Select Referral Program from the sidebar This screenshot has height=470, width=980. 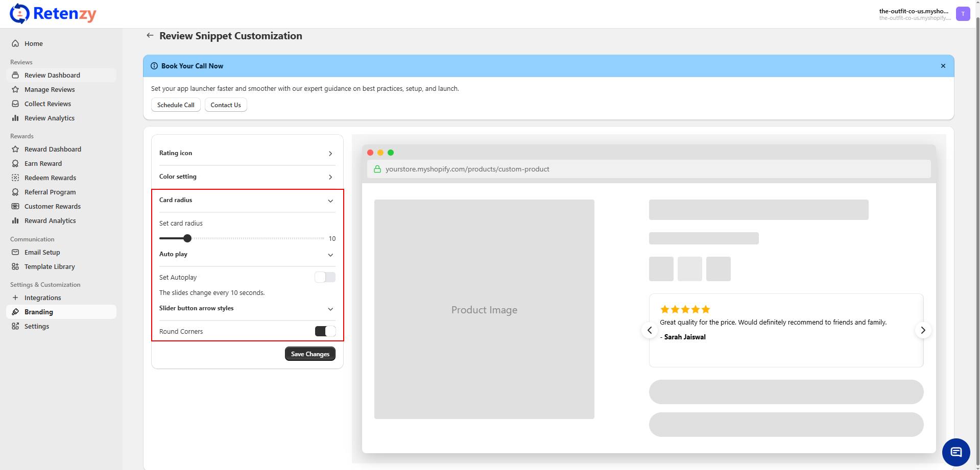pos(50,192)
